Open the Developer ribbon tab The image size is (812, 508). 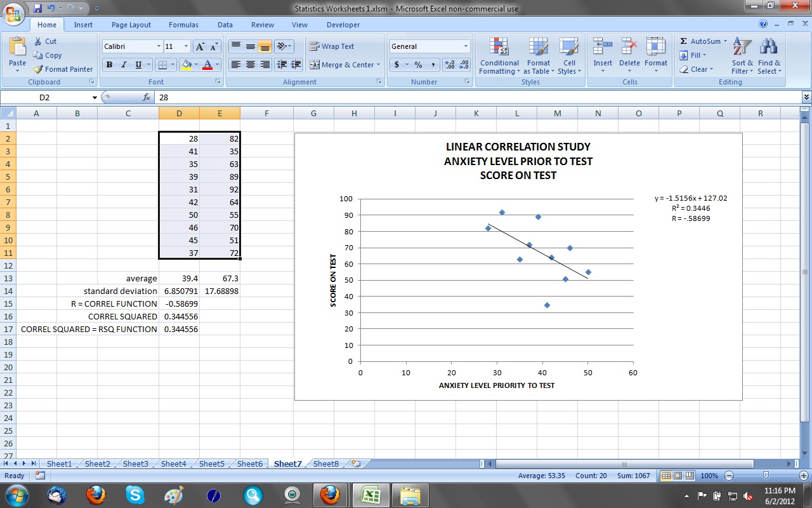[x=343, y=25]
